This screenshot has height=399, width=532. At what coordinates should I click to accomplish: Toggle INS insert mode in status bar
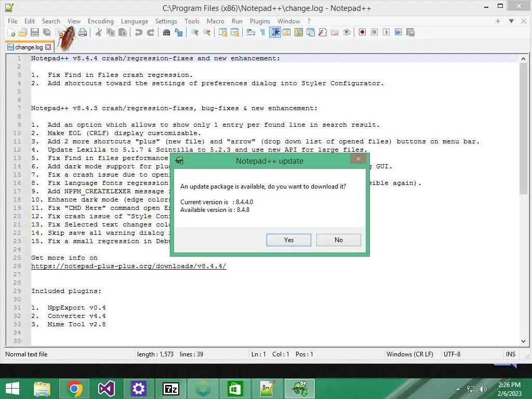(x=511, y=354)
